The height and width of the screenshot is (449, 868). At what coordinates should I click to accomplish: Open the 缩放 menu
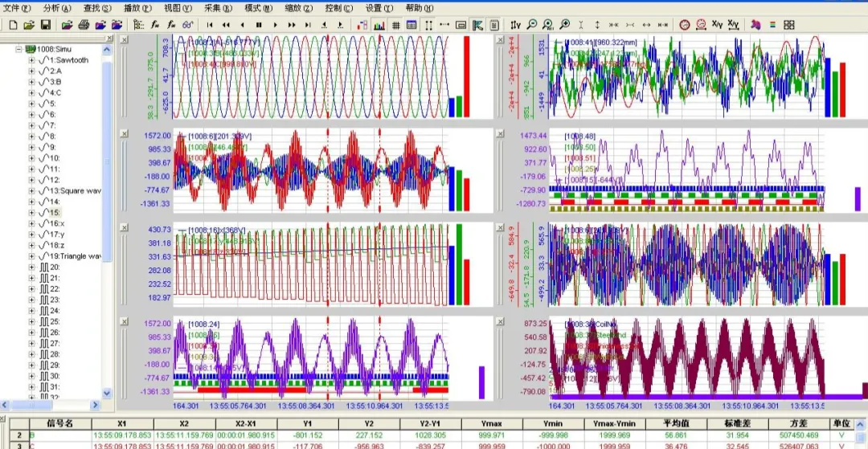tap(299, 8)
